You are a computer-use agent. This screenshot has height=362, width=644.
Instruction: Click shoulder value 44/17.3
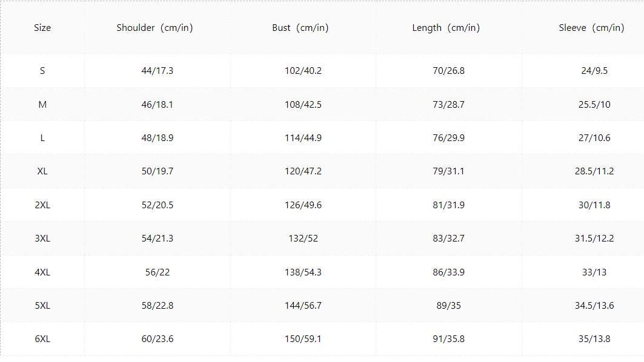158,71
